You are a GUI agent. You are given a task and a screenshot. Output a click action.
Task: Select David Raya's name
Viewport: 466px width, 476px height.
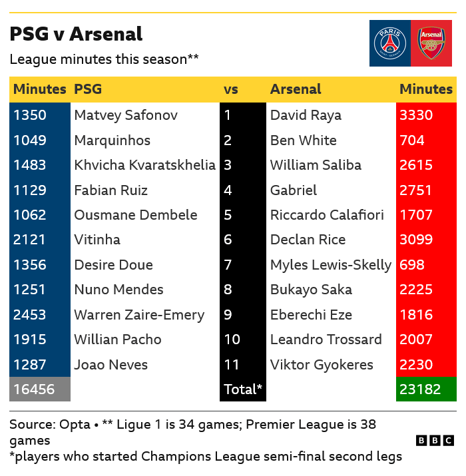point(306,115)
